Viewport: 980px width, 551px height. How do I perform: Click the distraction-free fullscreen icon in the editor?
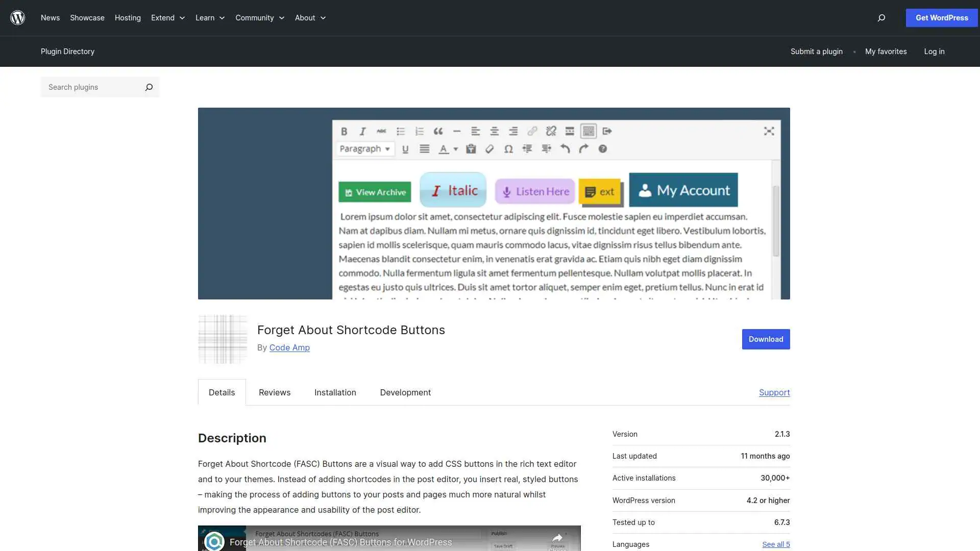coord(769,131)
